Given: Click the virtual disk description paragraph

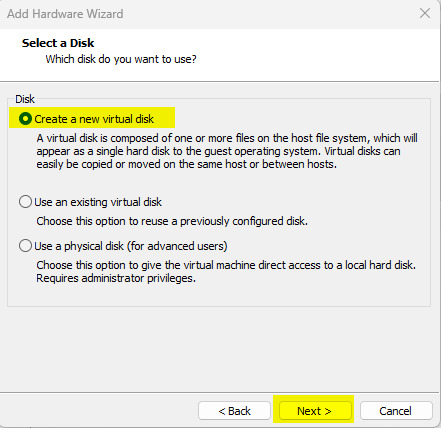Looking at the screenshot, I should 227,151.
